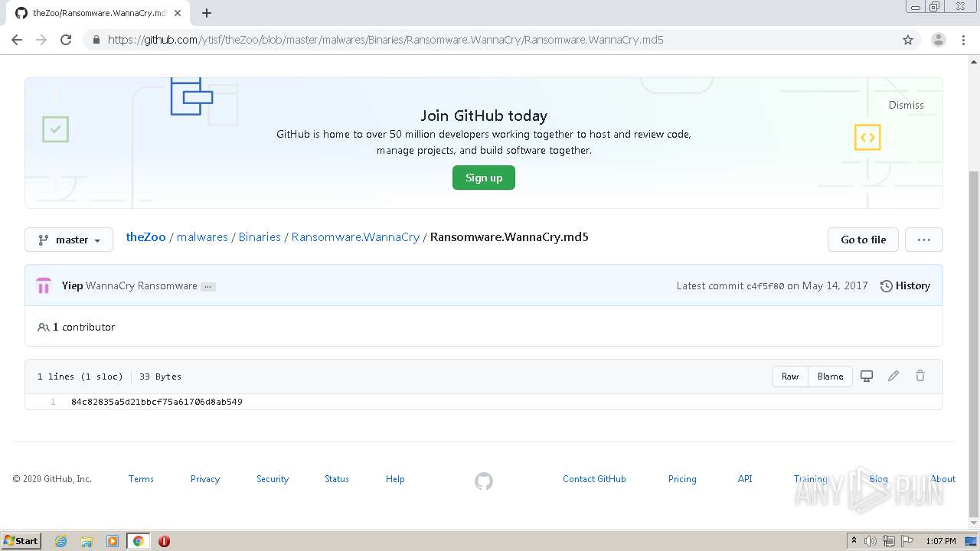
Task: Click the network tray icon
Action: coord(889,541)
